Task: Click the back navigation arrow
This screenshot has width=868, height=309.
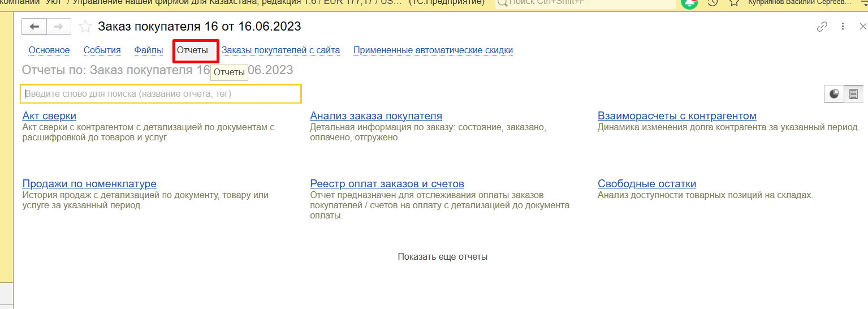Action: [x=34, y=27]
